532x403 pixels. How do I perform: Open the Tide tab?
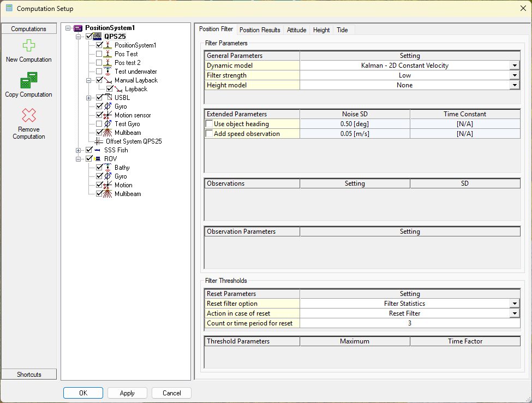pos(342,30)
